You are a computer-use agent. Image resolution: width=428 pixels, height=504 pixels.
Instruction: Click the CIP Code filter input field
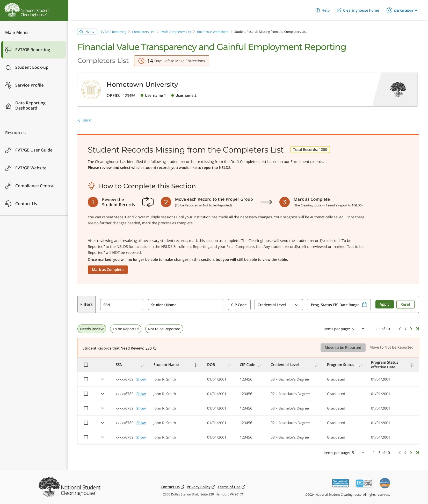click(x=239, y=305)
